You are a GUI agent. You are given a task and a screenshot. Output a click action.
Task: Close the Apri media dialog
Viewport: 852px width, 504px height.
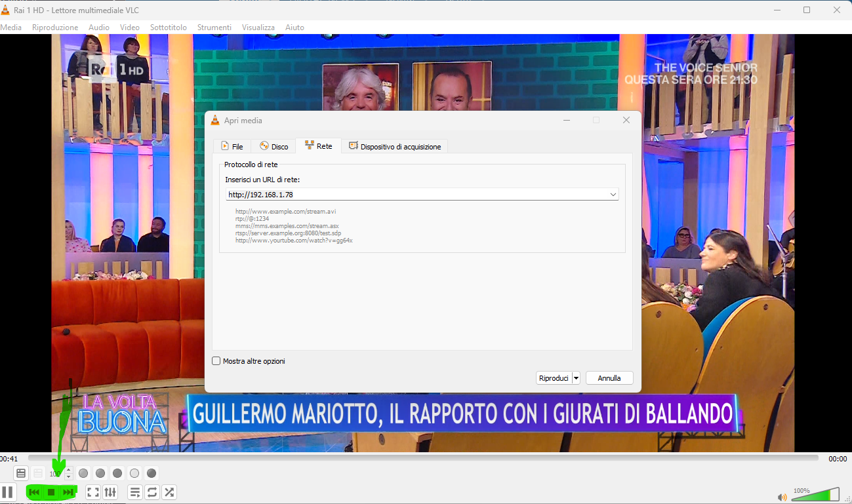pos(626,120)
